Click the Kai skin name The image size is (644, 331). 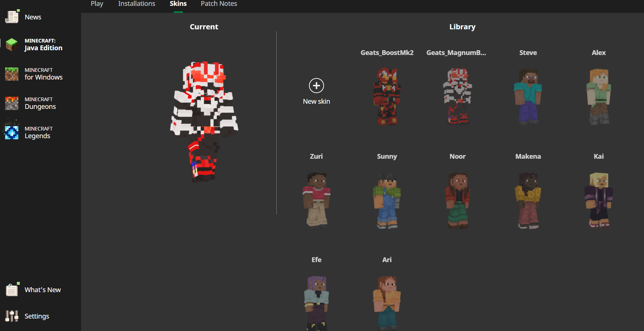point(599,157)
